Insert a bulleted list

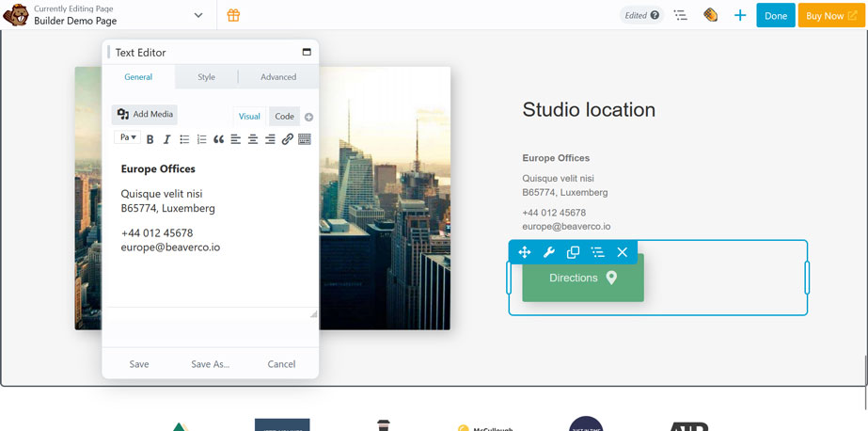(x=184, y=139)
